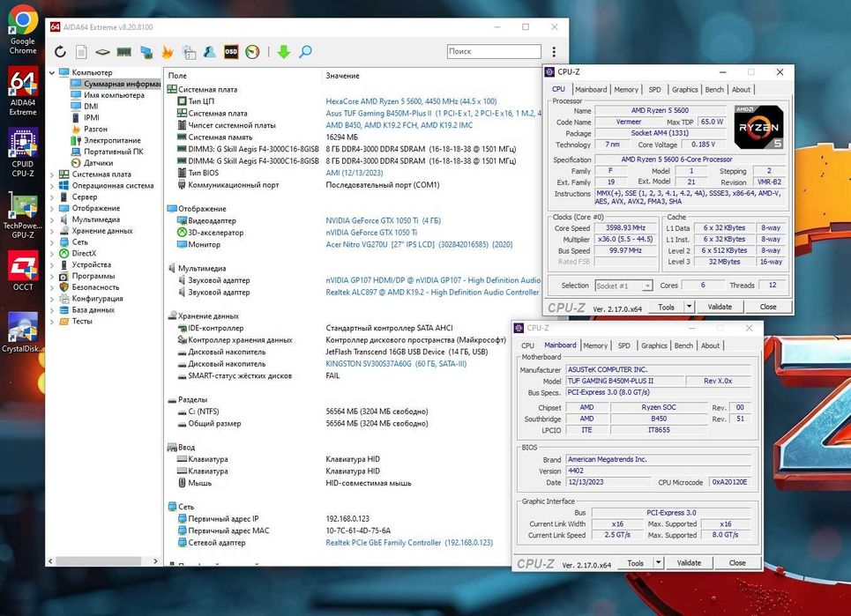The height and width of the screenshot is (616, 851).
Task: Click Tools button in upper CPU-Z window
Action: pyautogui.click(x=667, y=307)
